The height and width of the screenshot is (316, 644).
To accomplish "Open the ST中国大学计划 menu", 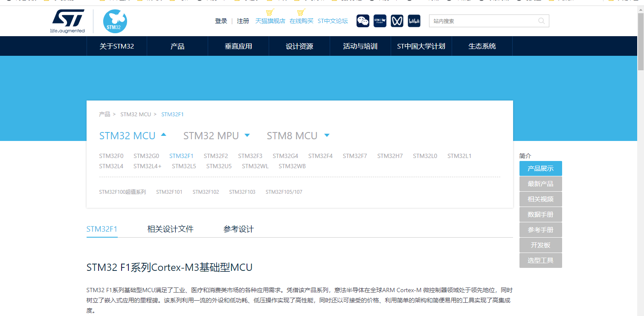I will point(421,46).
